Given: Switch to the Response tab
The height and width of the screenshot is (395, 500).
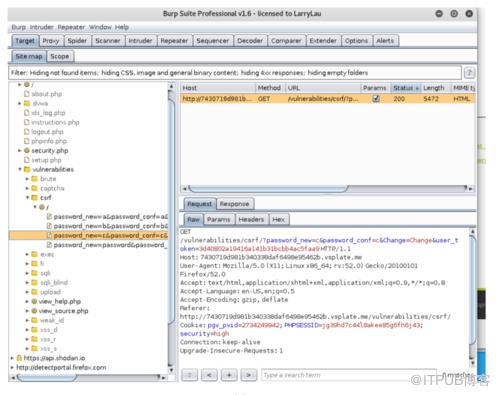Looking at the screenshot, I should pos(234,204).
